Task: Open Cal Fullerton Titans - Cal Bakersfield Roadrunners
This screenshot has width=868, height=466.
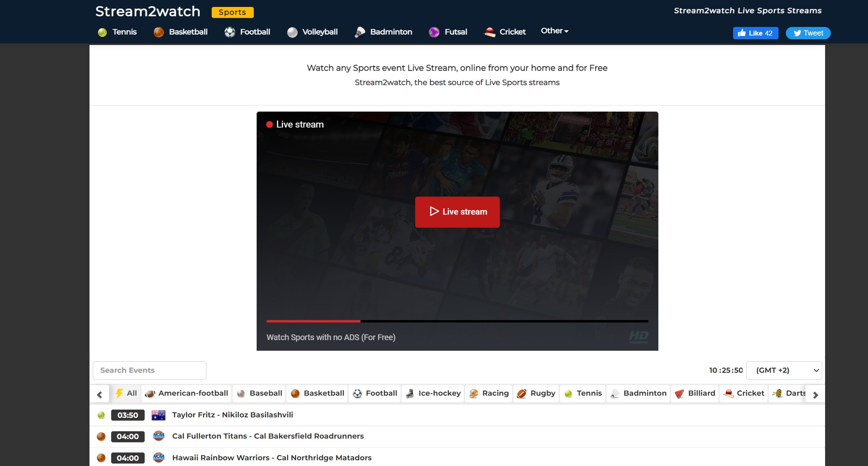Action: 268,436
